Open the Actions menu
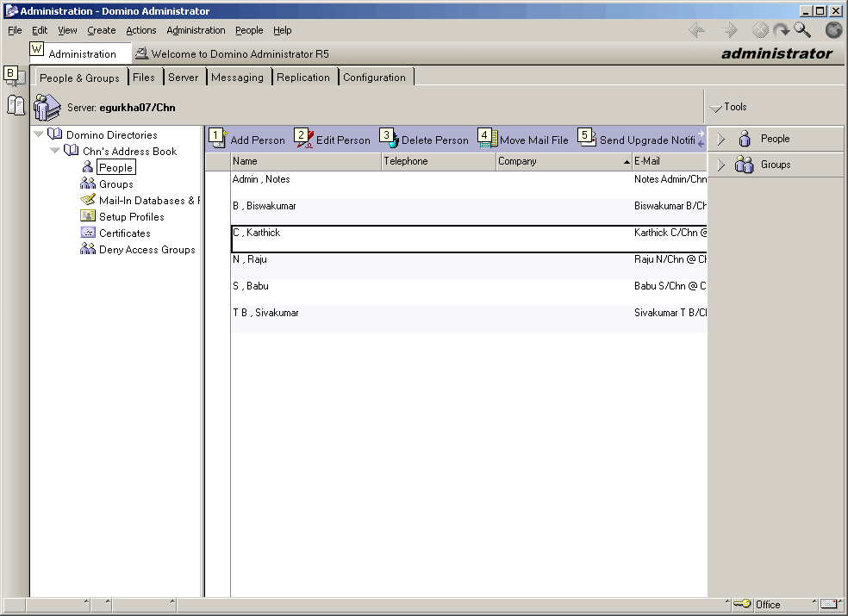The width and height of the screenshot is (848, 616). pyautogui.click(x=141, y=30)
